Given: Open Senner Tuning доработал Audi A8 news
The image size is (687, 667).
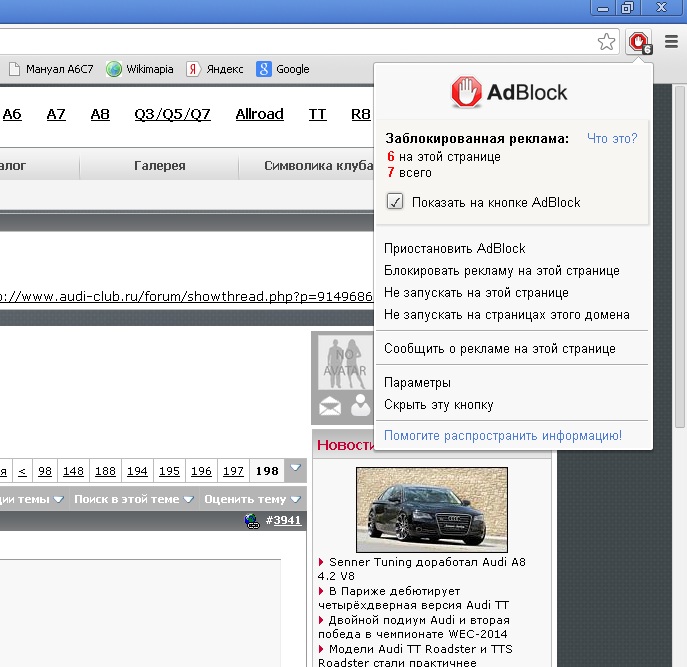Looking at the screenshot, I should (421, 569).
